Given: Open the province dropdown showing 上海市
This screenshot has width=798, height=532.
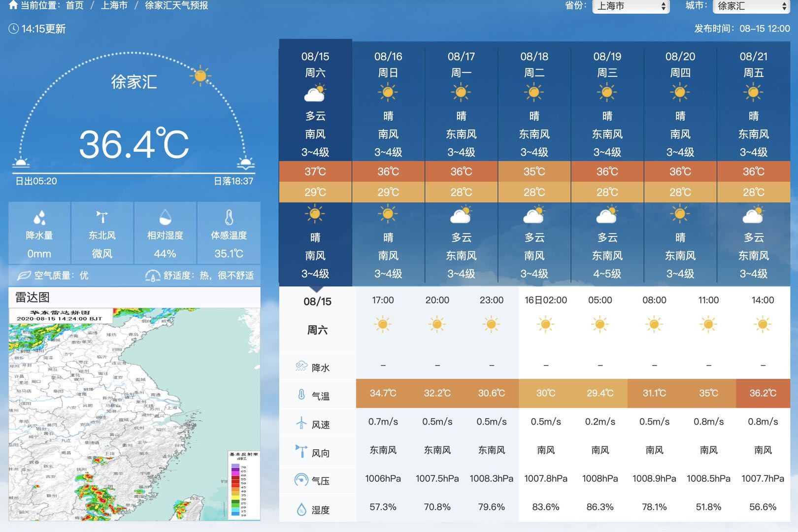Looking at the screenshot, I should click(631, 6).
